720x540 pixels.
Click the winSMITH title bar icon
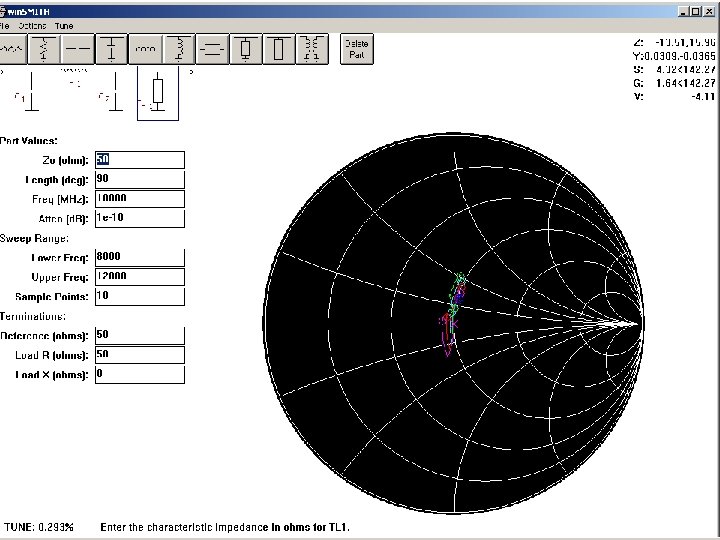click(x=2, y=12)
